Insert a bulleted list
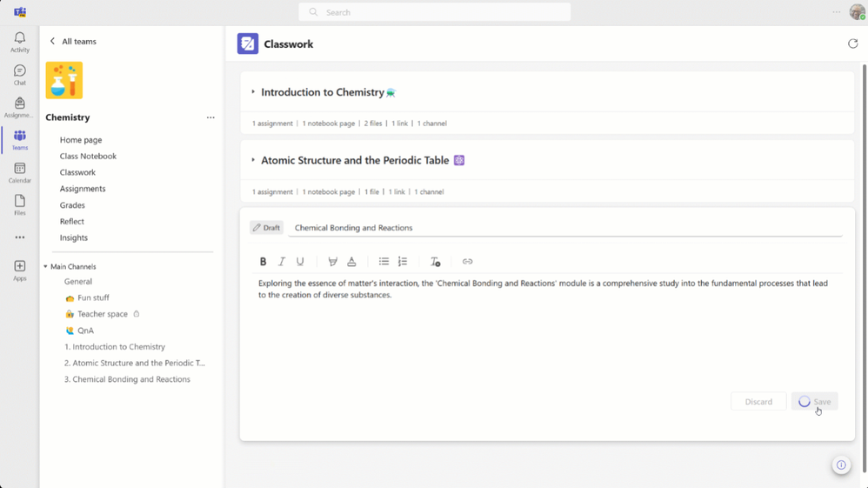This screenshot has width=868, height=488. (x=384, y=262)
